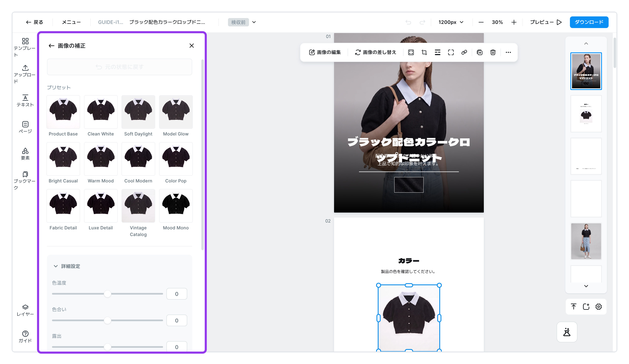Click the 色温度 value input field
Screen dimensions: 629x364
[x=177, y=294]
